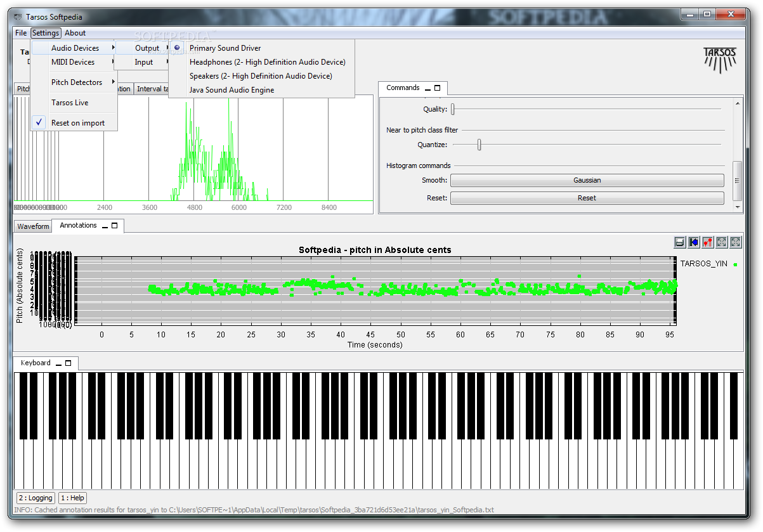Click the Commands panel scroll-down arrow
763x532 pixels.
(738, 207)
